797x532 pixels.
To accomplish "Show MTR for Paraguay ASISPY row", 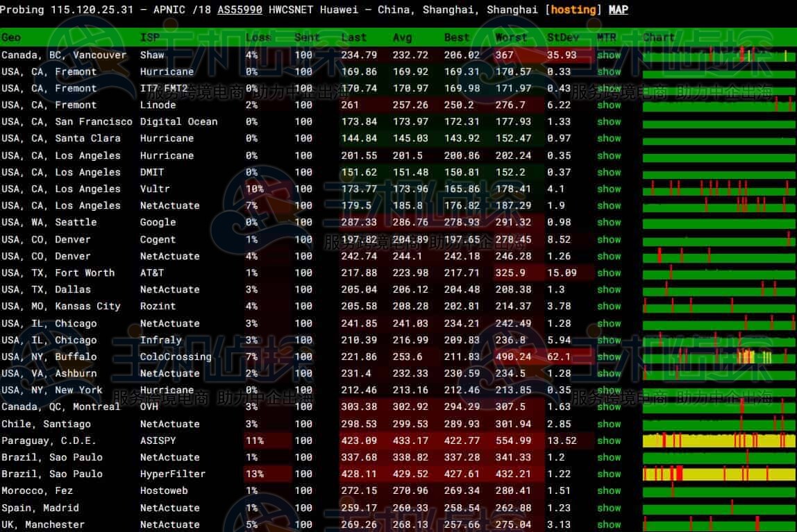I will tap(609, 440).
